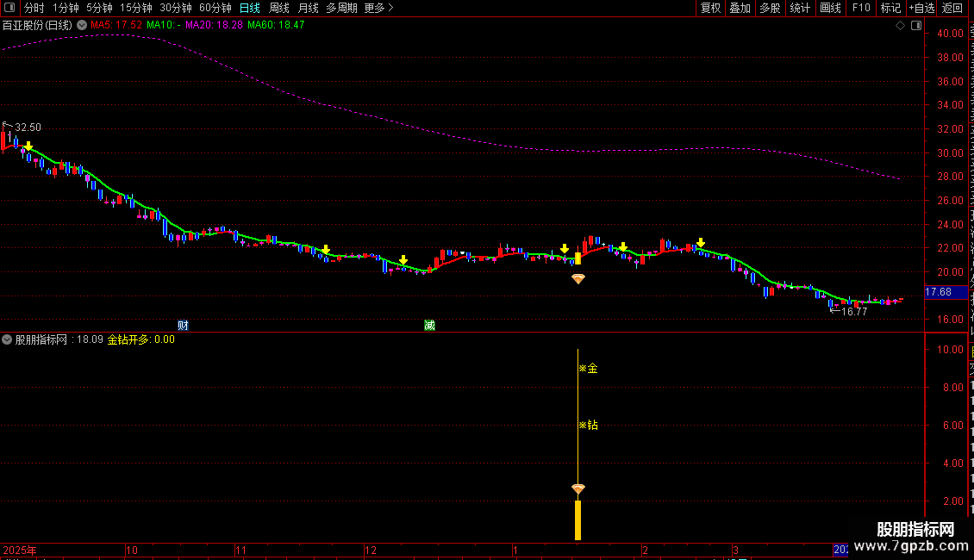Open the 画线 drawing tools
The width and height of the screenshot is (974, 560).
pyautogui.click(x=830, y=8)
